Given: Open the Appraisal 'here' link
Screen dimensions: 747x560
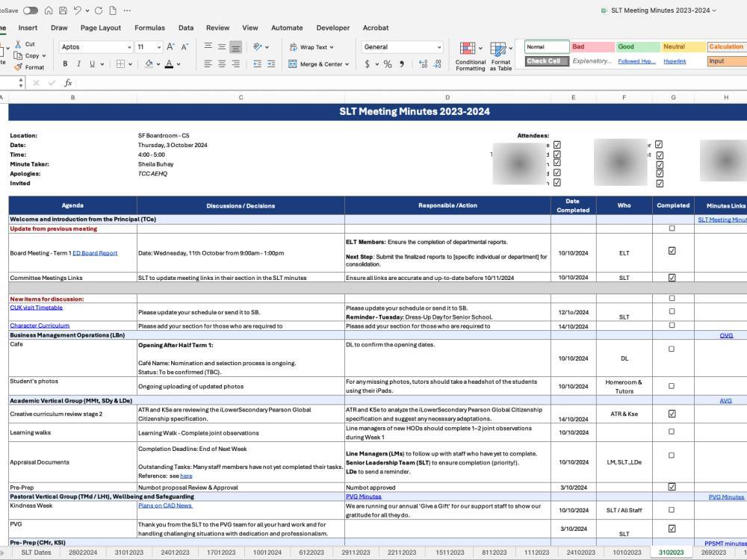Looking at the screenshot, I should pos(186,476).
